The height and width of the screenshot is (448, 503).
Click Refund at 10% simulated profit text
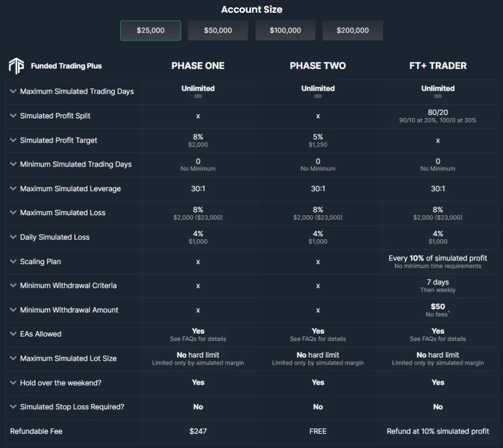(x=438, y=431)
